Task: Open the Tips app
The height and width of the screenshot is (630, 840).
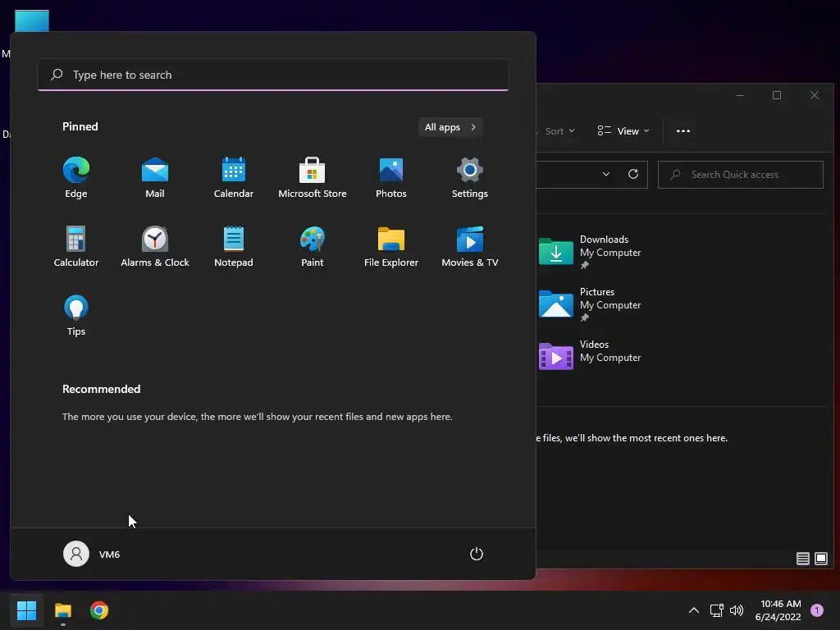Action: coord(76,316)
